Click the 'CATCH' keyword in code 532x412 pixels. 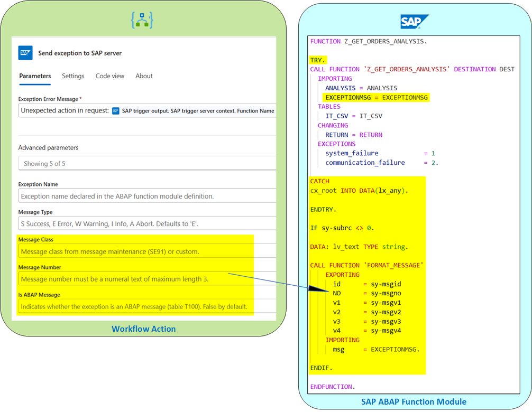pyautogui.click(x=319, y=181)
